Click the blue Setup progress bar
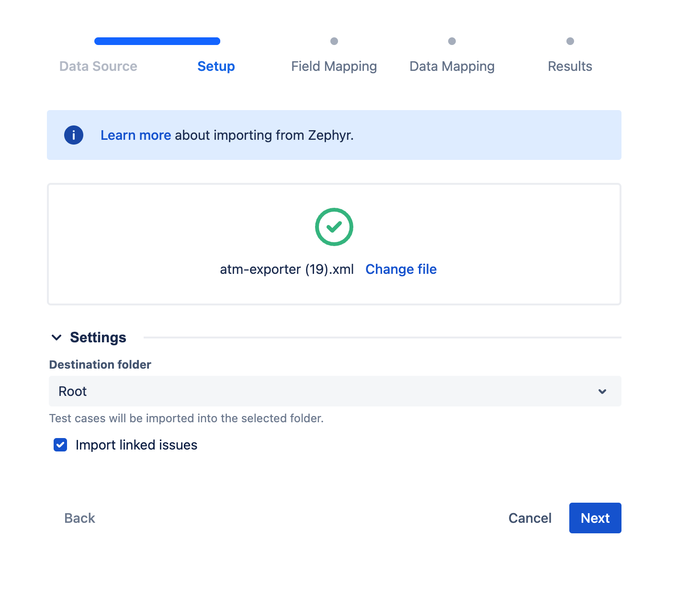This screenshot has width=700, height=608. click(x=157, y=41)
